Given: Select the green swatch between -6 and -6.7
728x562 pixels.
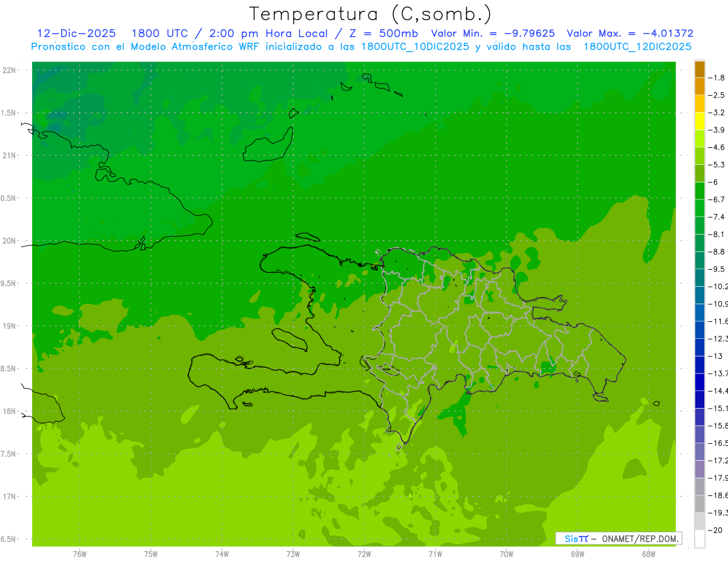Looking at the screenshot, I should 699,191.
